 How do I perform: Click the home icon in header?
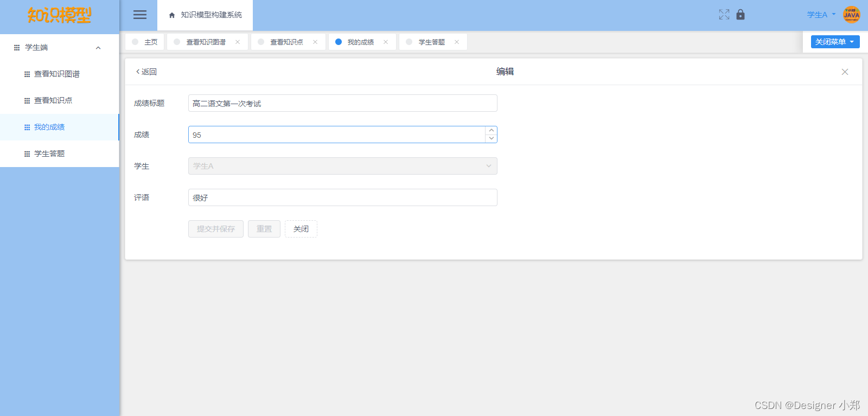pos(172,15)
